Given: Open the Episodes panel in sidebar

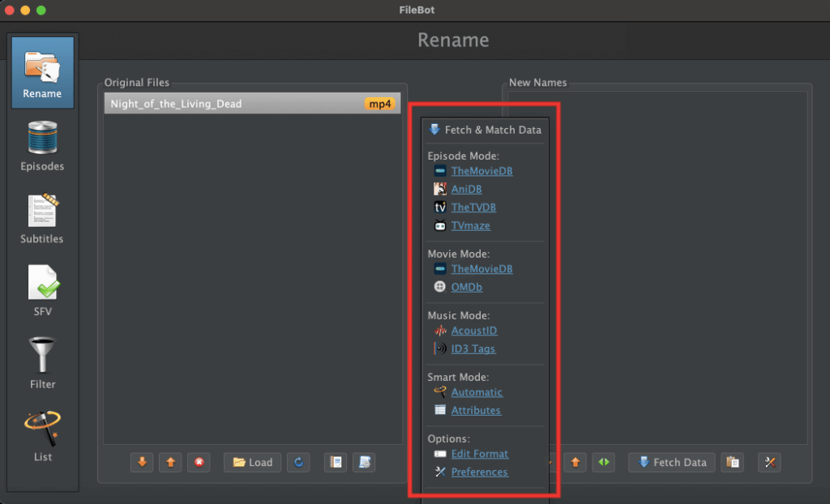Looking at the screenshot, I should [42, 146].
